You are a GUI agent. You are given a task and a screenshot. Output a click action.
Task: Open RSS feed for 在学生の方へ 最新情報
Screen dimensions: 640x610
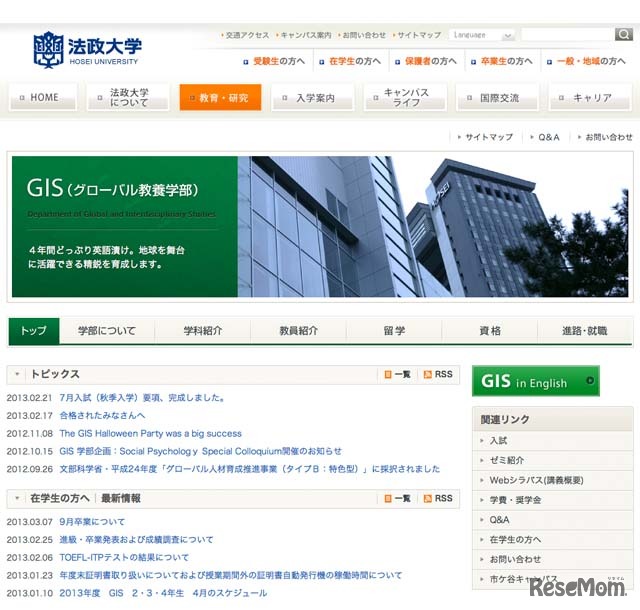point(438,499)
